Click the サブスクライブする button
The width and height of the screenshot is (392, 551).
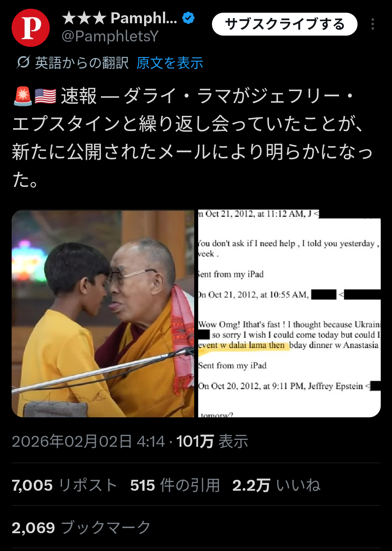pyautogui.click(x=285, y=24)
